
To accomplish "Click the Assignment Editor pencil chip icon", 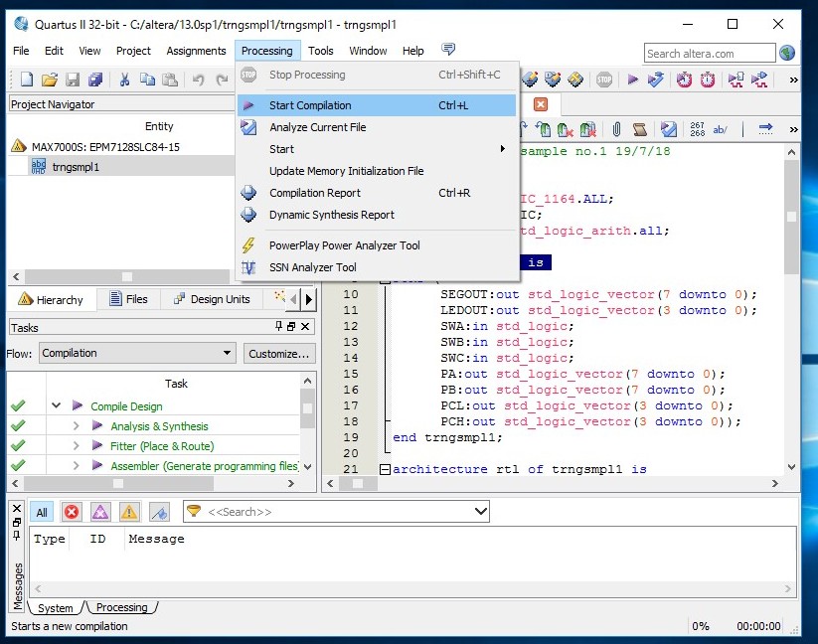I will [x=530, y=80].
